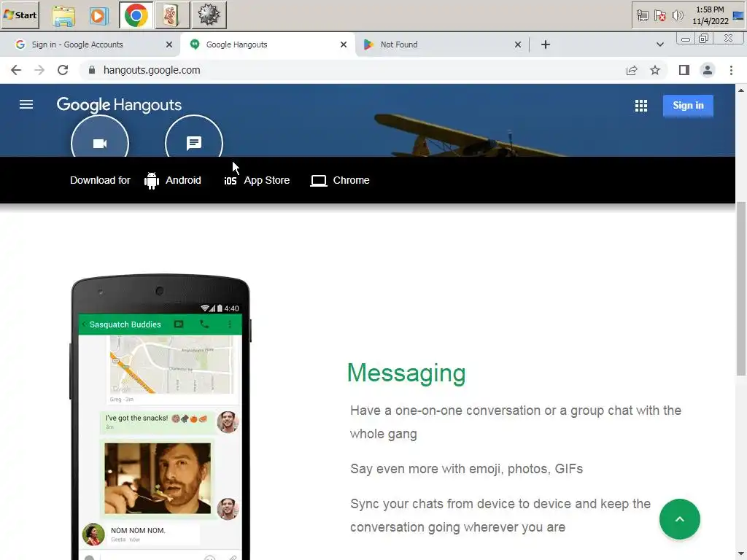This screenshot has height=560, width=747.
Task: Expand the tab search dropdown
Action: click(x=659, y=44)
